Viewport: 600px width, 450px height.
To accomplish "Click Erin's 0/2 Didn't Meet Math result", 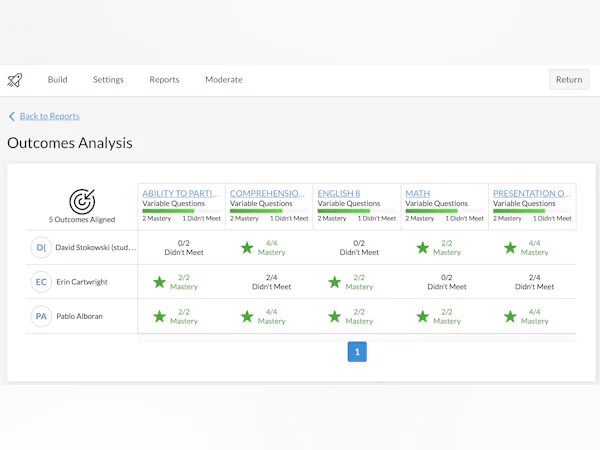I will coord(447,282).
